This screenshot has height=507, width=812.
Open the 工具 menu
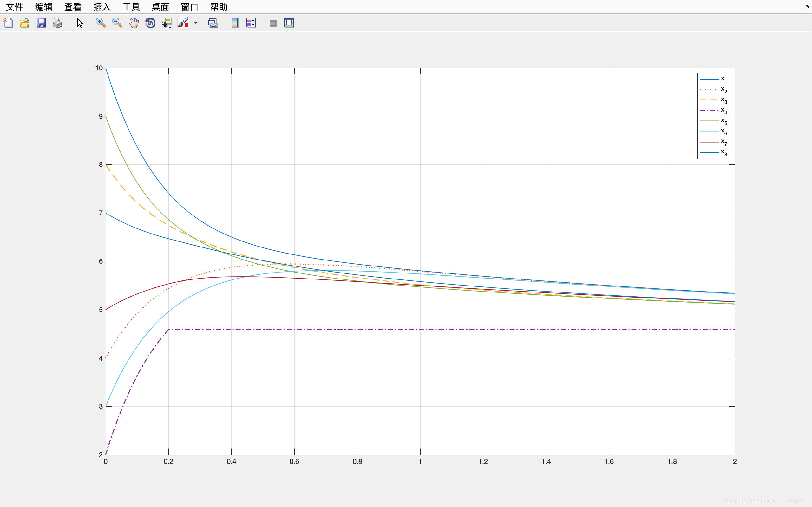click(x=131, y=7)
